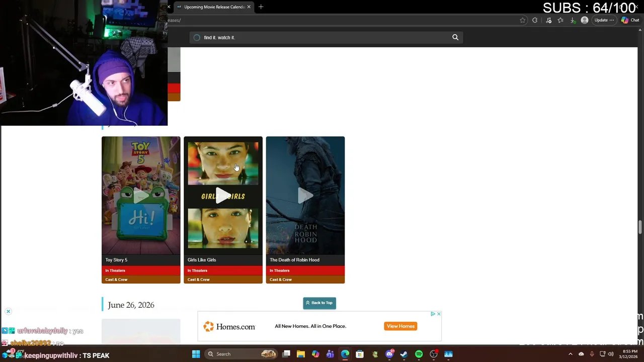Open the Copilot Chat sidebar
This screenshot has width=644, height=362.
click(x=630, y=20)
